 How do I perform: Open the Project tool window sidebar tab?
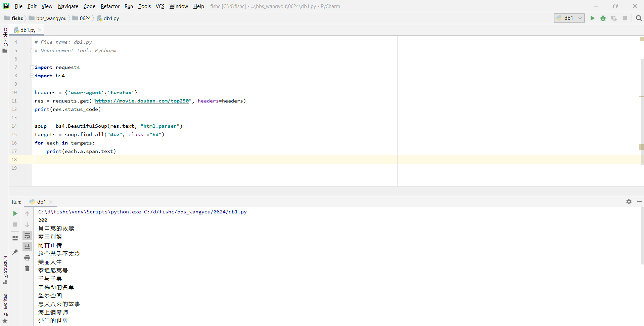pos(5,40)
